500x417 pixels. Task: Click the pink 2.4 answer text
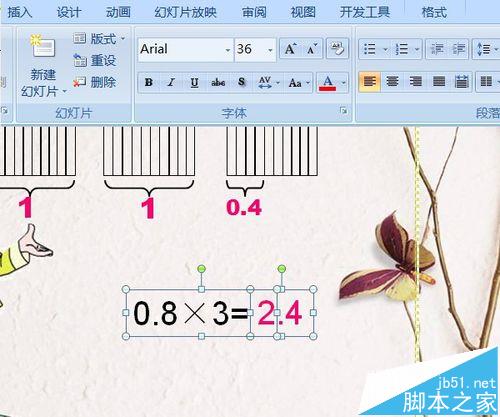[280, 313]
